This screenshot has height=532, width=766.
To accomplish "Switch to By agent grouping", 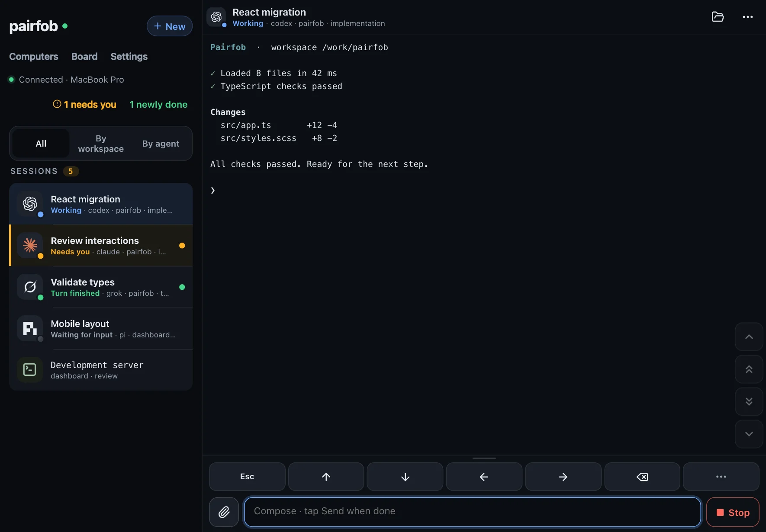I will tap(161, 144).
